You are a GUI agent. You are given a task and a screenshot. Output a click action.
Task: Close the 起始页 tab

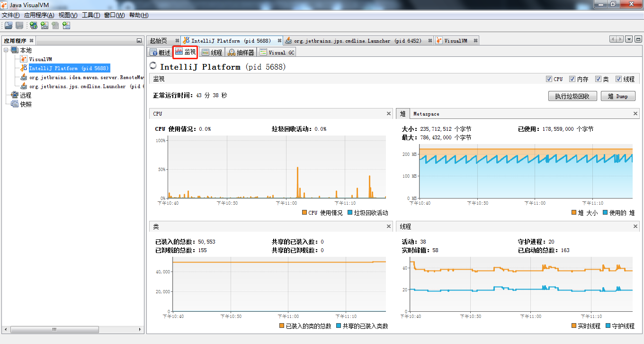click(x=177, y=41)
